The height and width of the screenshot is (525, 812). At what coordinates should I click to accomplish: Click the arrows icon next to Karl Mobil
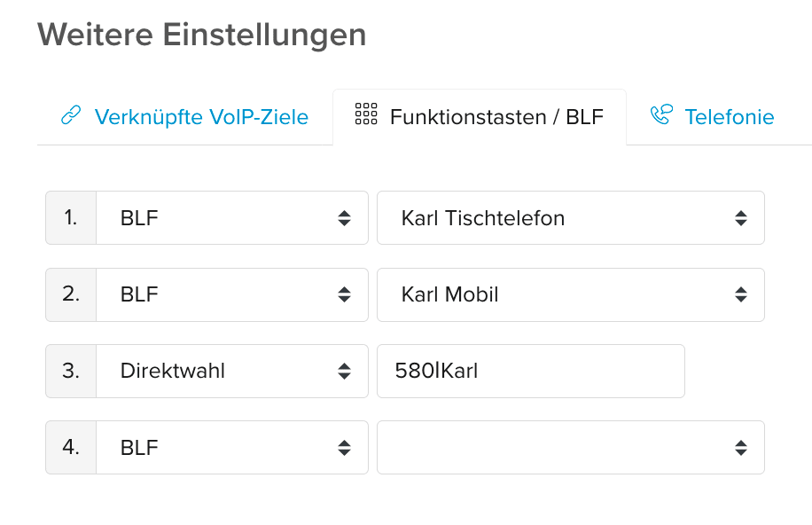[x=742, y=294]
